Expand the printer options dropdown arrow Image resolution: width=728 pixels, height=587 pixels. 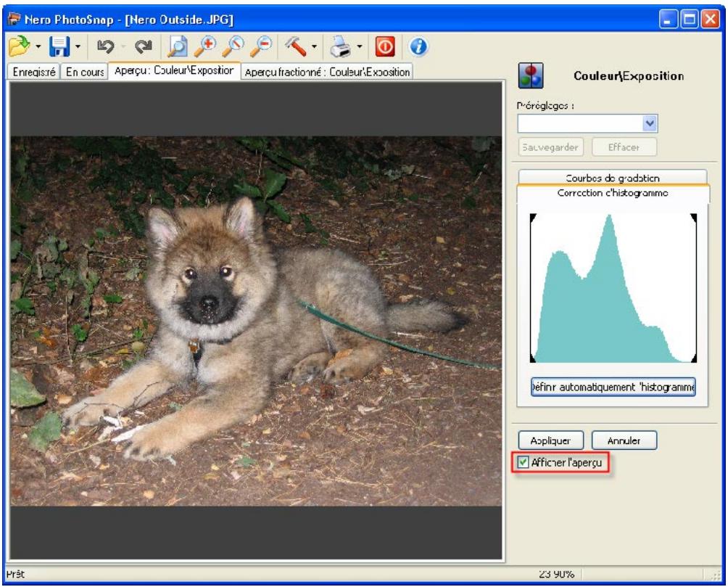click(360, 46)
